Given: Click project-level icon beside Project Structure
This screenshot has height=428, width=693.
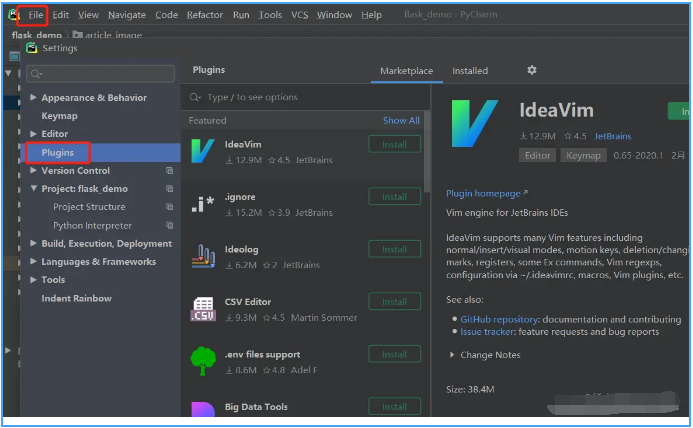Looking at the screenshot, I should pyautogui.click(x=169, y=207).
